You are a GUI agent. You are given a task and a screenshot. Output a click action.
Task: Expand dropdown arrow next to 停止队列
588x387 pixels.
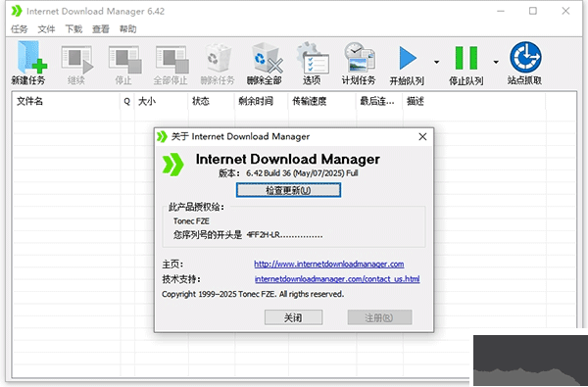point(496,62)
